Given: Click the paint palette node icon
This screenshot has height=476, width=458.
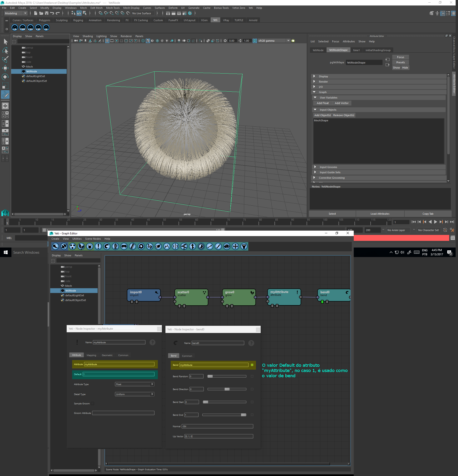Looking at the screenshot, I should (227, 247).
